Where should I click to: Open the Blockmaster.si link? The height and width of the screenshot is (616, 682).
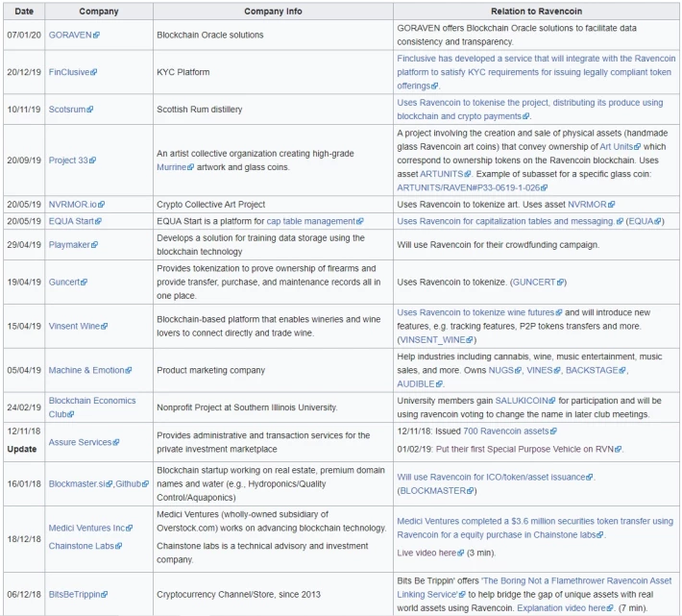tap(81, 483)
